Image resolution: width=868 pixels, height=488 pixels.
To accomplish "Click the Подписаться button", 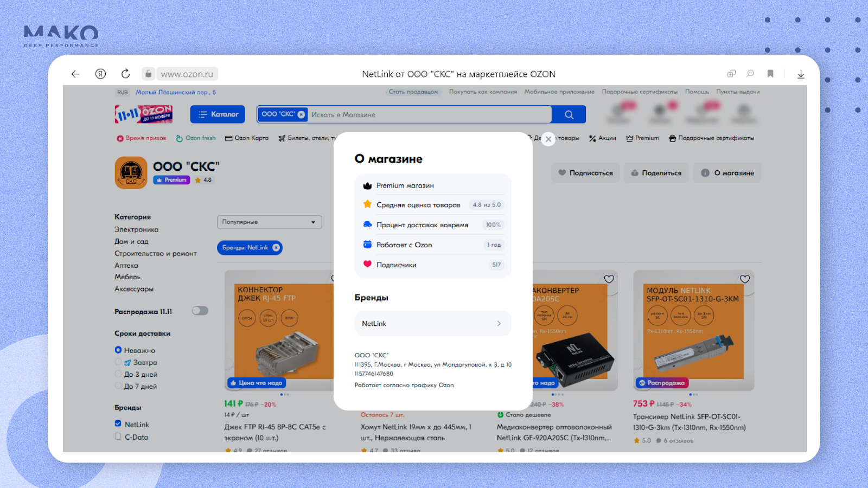I will pos(585,173).
